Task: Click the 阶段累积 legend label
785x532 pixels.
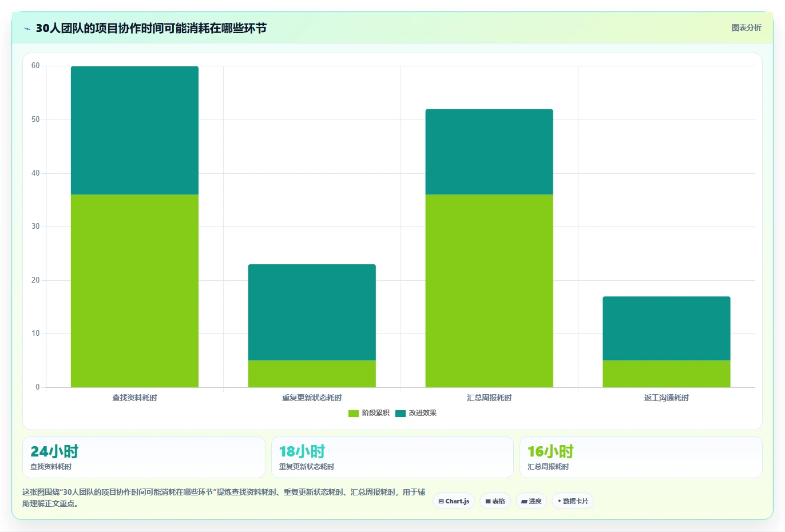Action: pos(375,413)
